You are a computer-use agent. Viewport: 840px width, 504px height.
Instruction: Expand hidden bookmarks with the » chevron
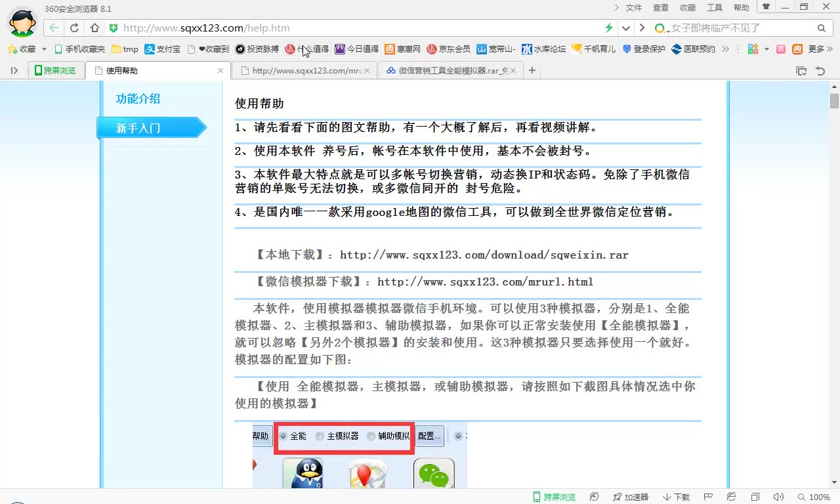pos(725,49)
